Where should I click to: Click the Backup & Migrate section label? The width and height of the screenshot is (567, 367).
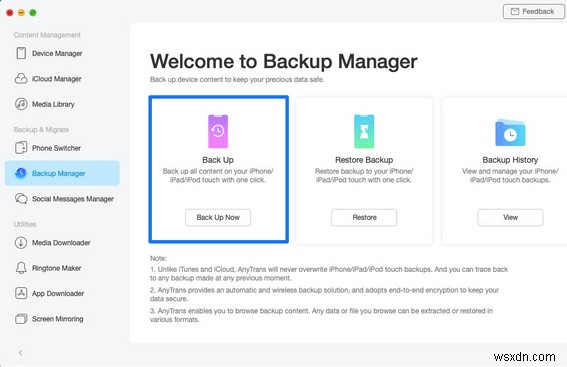coord(41,129)
